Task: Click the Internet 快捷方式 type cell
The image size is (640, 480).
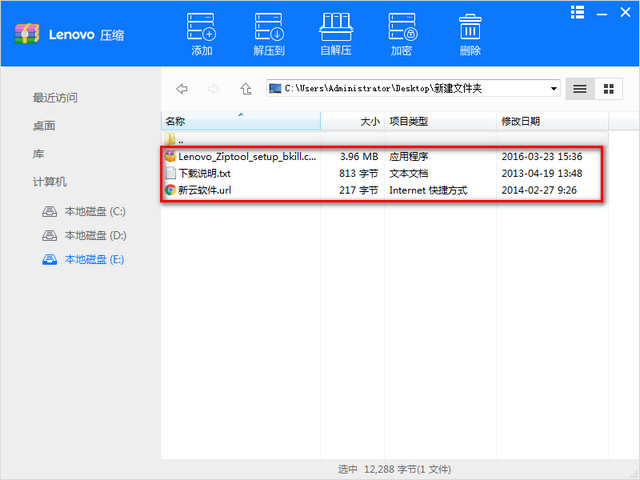Action: [428, 190]
